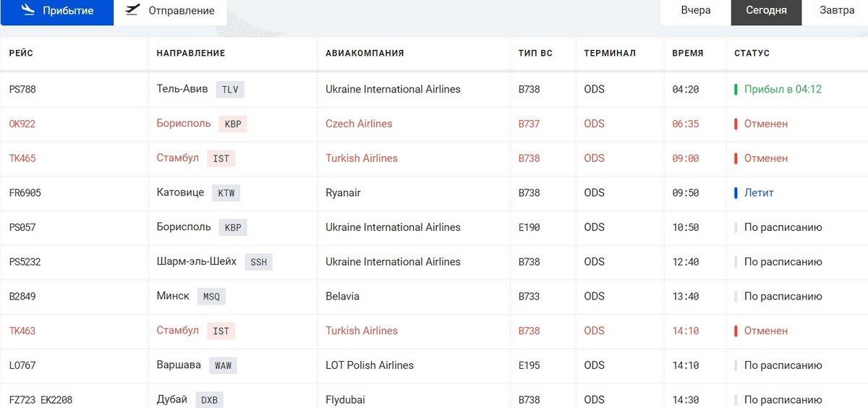Click the arrival plane icon on Прибытие tab
This screenshot has width=868, height=408.
[28, 10]
